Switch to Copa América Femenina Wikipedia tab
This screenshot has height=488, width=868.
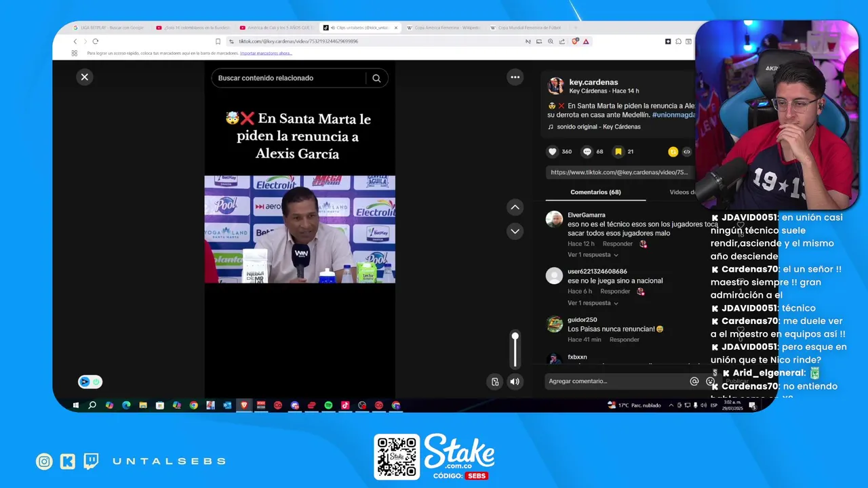pos(442,28)
